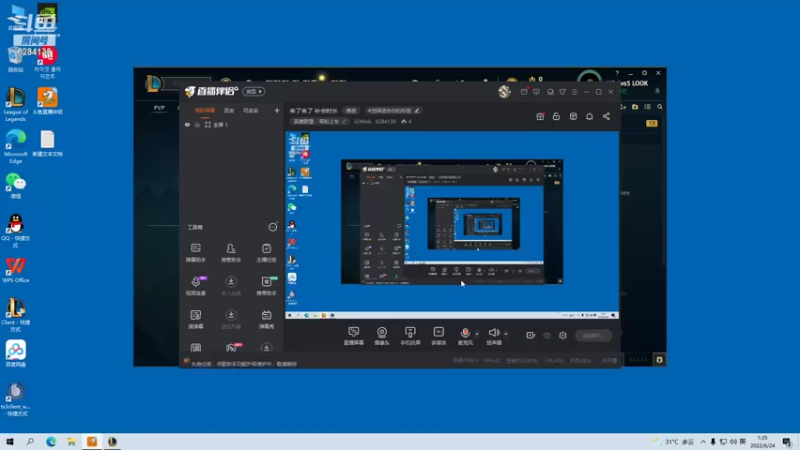Viewport: 800px width, 450px height.
Task: Edit the stream tag with pencil icon
Action: pyautogui.click(x=417, y=110)
